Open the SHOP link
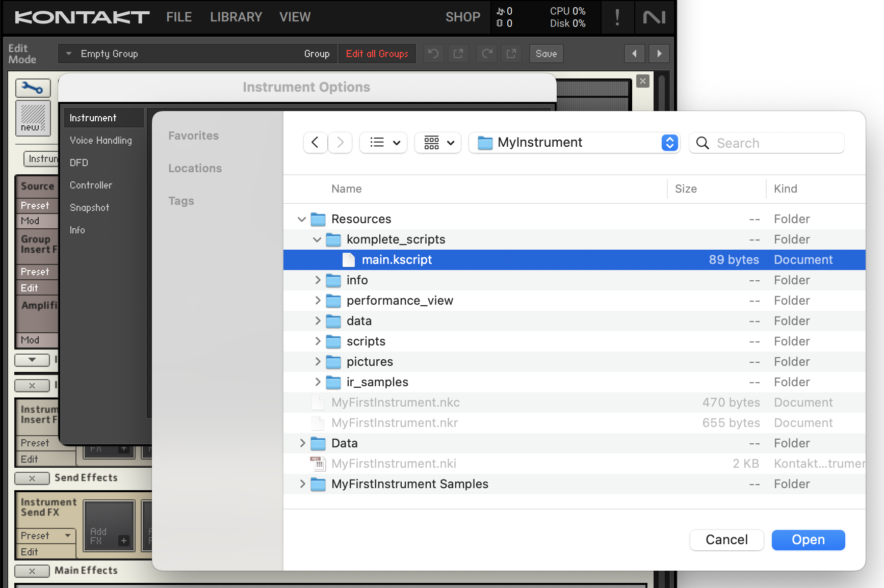The image size is (884, 588). [x=463, y=17]
